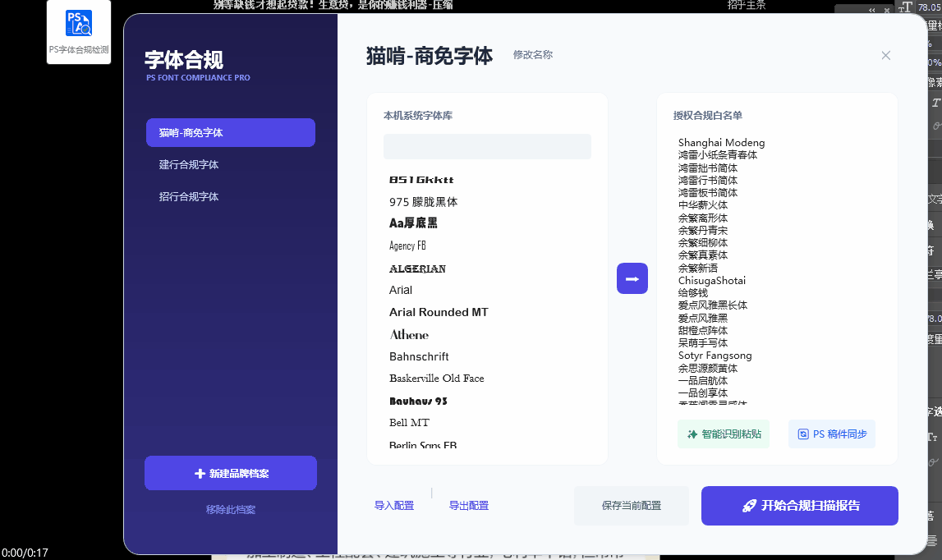942x560 pixels.
Task: Click the purple arrow transfer button
Action: tap(632, 278)
